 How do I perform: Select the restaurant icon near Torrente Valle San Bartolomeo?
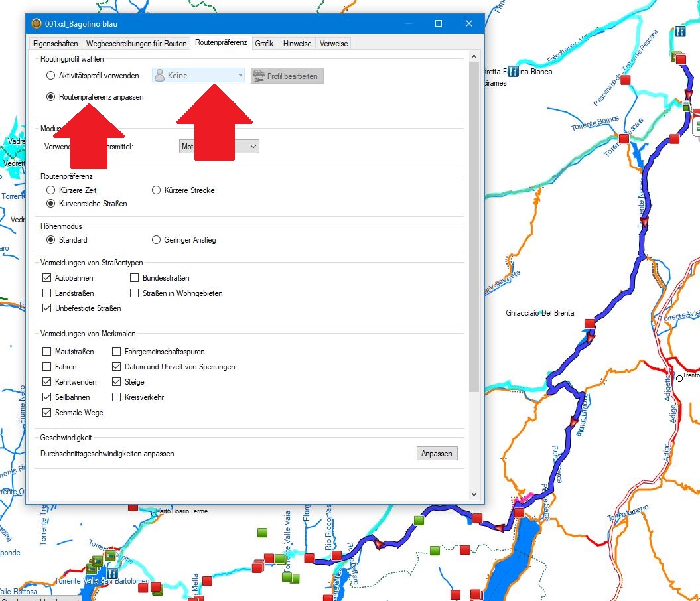[x=112, y=572]
